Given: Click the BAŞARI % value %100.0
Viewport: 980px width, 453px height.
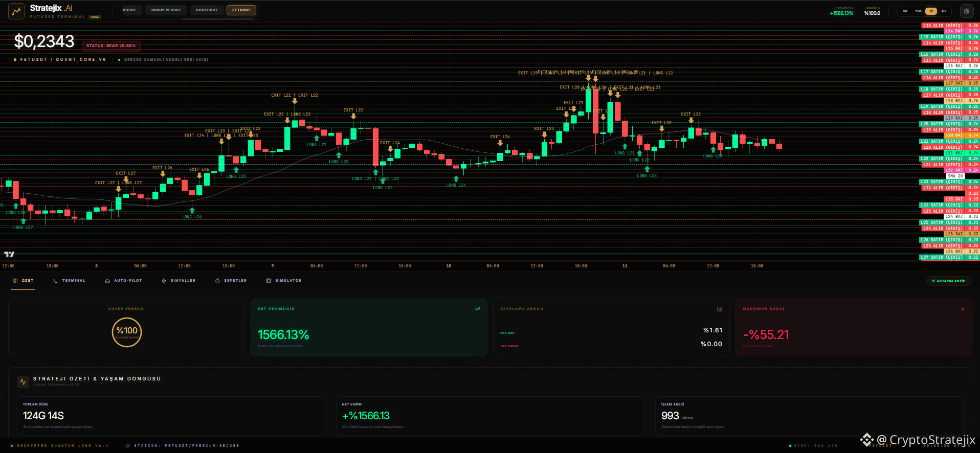Looking at the screenshot, I should pos(872,13).
